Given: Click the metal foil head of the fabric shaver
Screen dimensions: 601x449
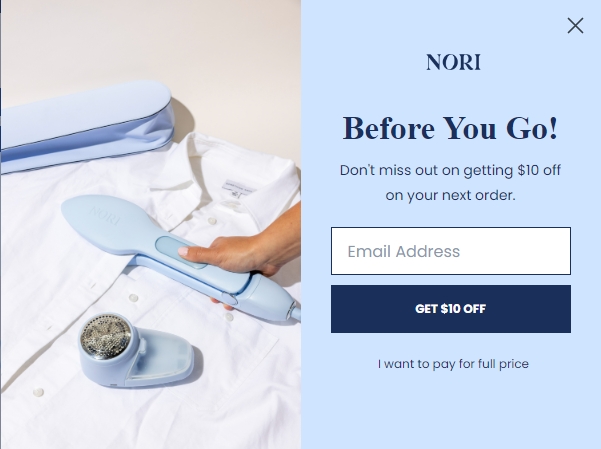Looking at the screenshot, I should (x=105, y=336).
